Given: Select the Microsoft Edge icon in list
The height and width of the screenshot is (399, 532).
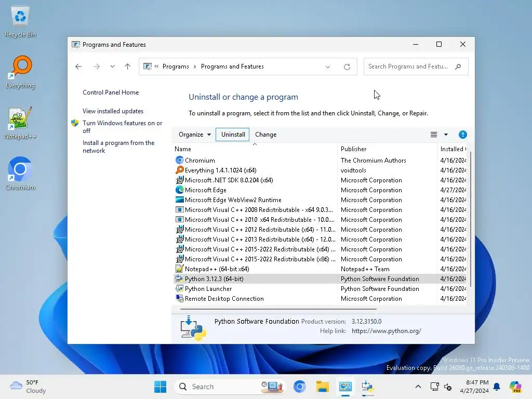Looking at the screenshot, I should point(179,190).
